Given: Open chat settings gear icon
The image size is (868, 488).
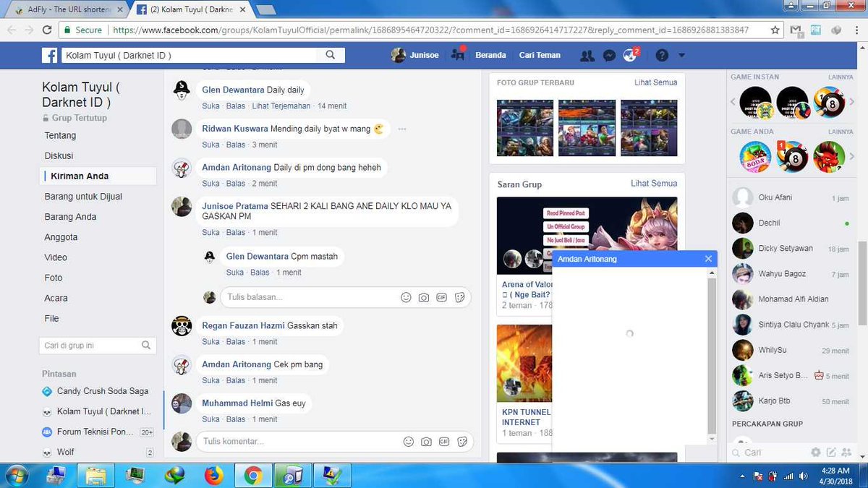Looking at the screenshot, I should tap(816, 453).
